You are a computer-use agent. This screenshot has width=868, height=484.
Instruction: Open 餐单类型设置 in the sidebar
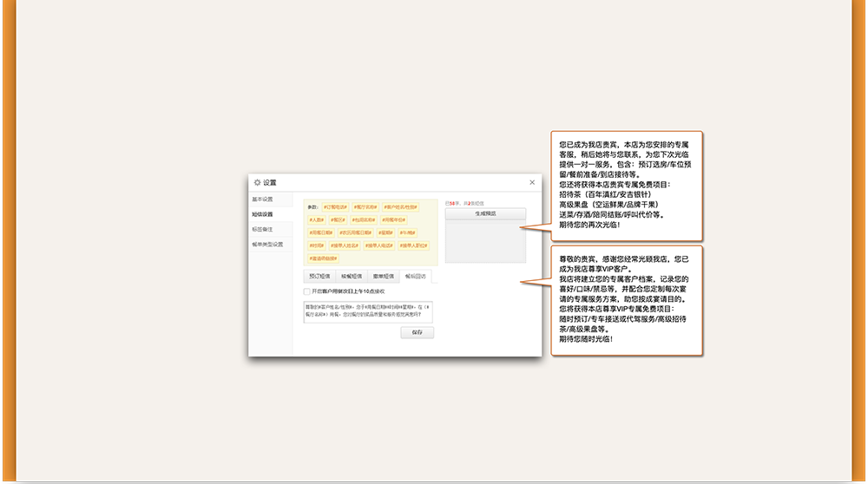(x=267, y=244)
